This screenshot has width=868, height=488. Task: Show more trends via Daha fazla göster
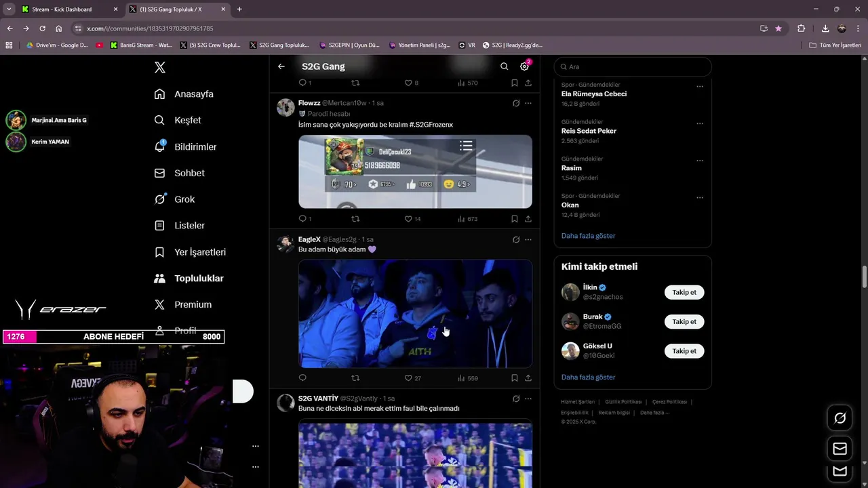click(x=588, y=236)
